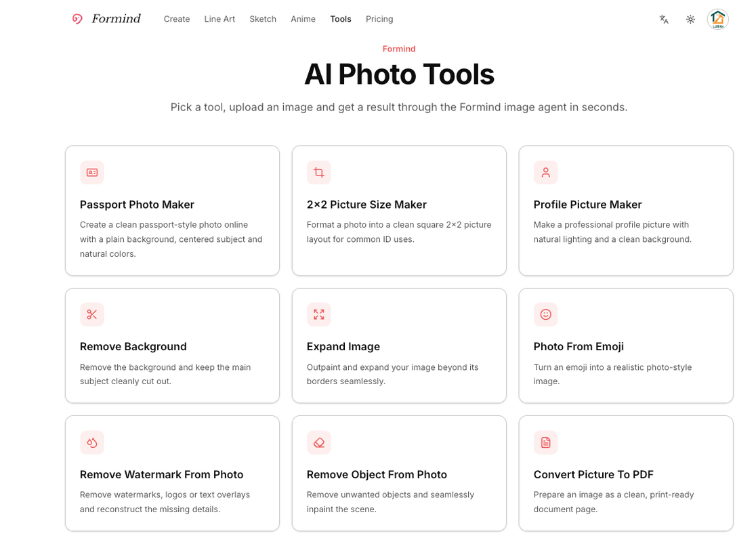Click the Formind spiral logo icon
756x542 pixels.
[x=77, y=19]
